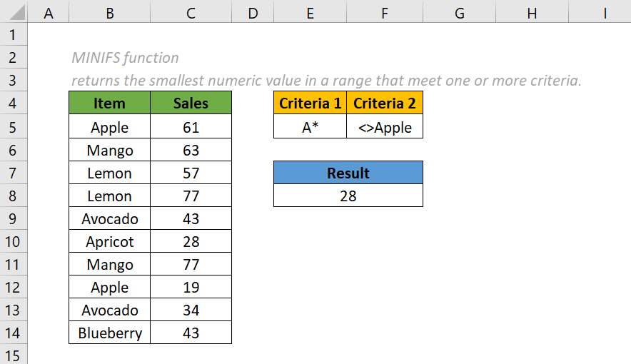Select the Criteria 2 value cell <>Apple

pos(385,128)
